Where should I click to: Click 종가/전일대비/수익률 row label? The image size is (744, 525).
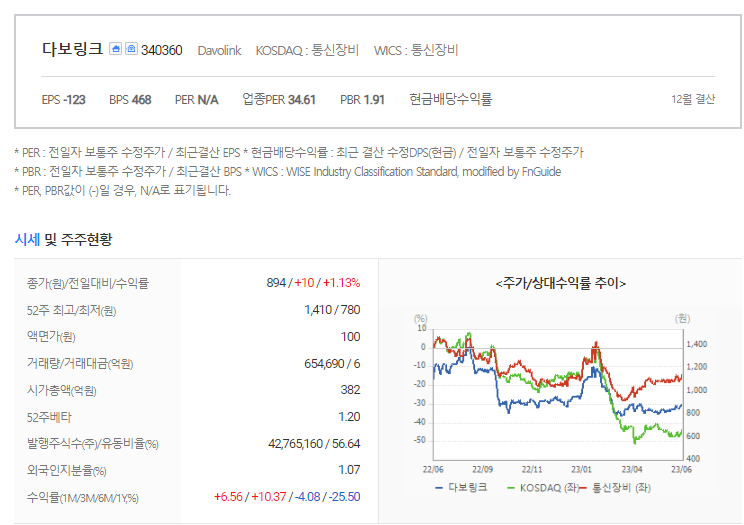pyautogui.click(x=88, y=283)
